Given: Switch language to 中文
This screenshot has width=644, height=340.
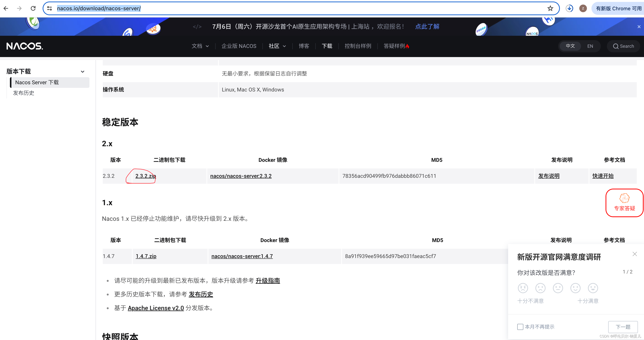Looking at the screenshot, I should [570, 46].
